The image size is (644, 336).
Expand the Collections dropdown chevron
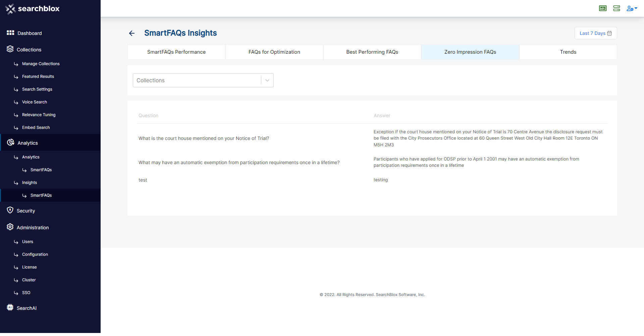click(x=267, y=80)
